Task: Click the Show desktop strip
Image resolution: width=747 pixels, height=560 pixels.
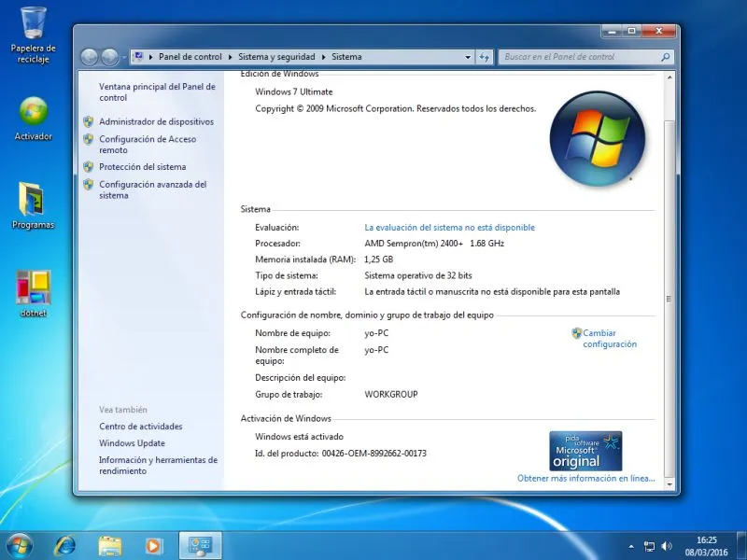Action: pos(741,546)
